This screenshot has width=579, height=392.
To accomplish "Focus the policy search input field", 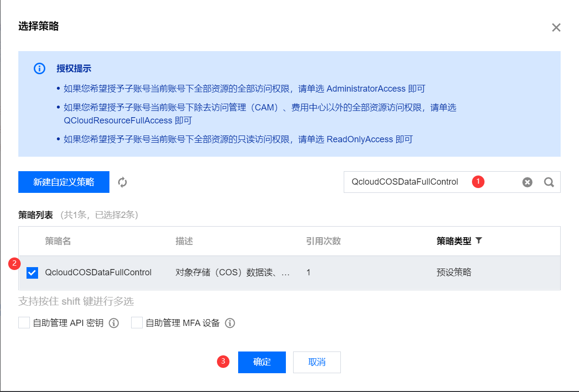I will (410, 182).
